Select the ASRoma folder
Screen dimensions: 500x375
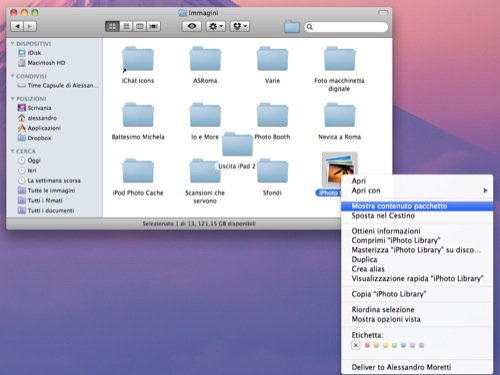coord(205,59)
